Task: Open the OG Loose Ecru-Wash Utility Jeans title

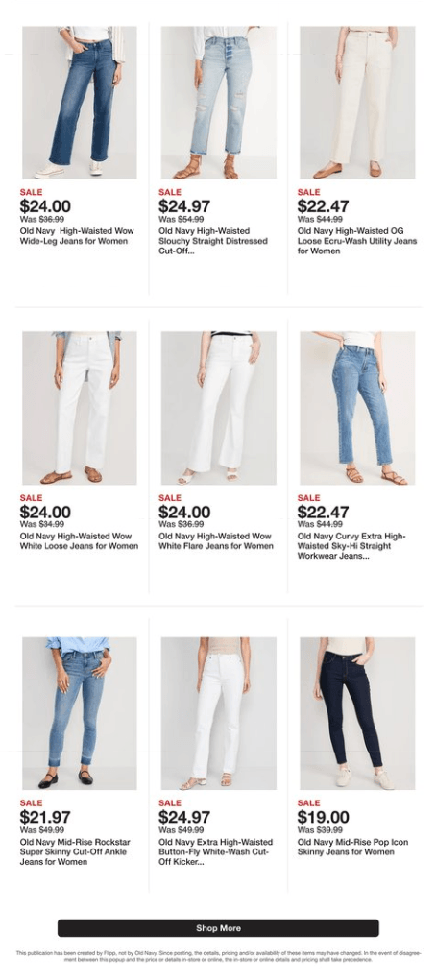Action: pos(357,241)
